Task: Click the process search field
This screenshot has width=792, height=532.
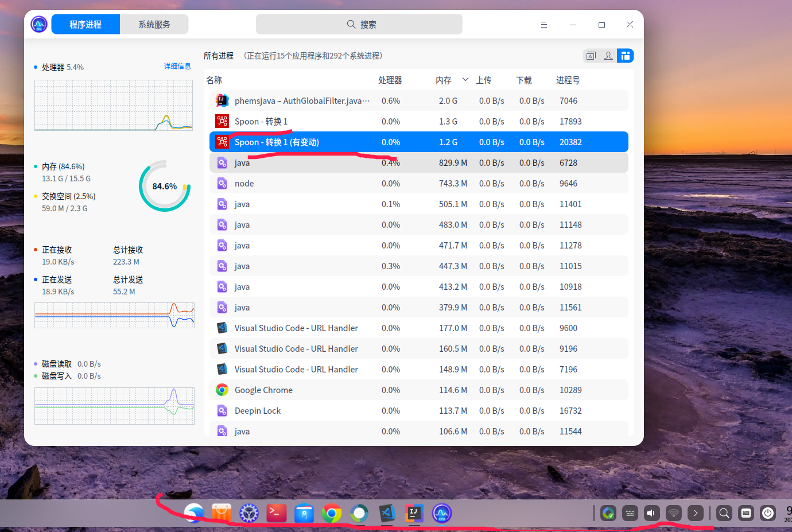Action: [x=359, y=24]
